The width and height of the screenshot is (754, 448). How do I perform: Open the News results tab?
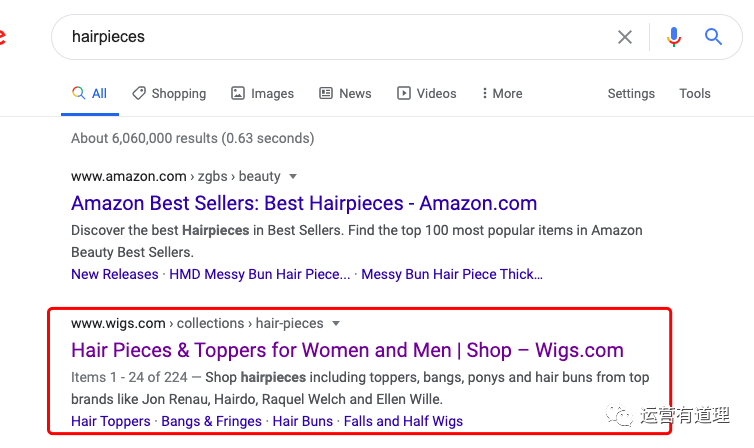point(345,93)
